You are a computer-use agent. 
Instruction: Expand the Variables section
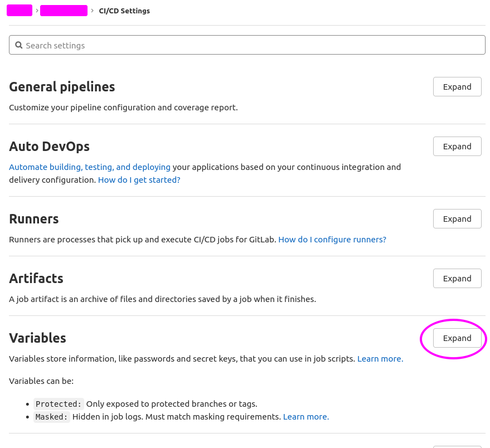[x=457, y=338]
